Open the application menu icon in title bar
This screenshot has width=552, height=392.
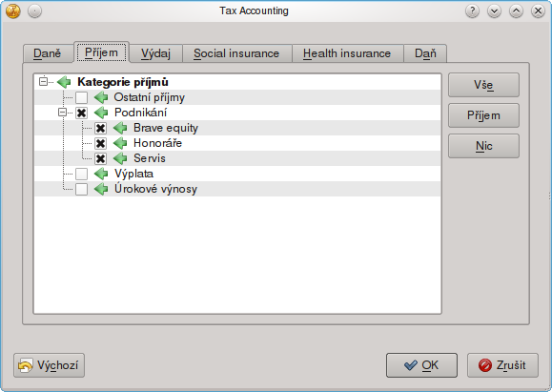click(13, 11)
